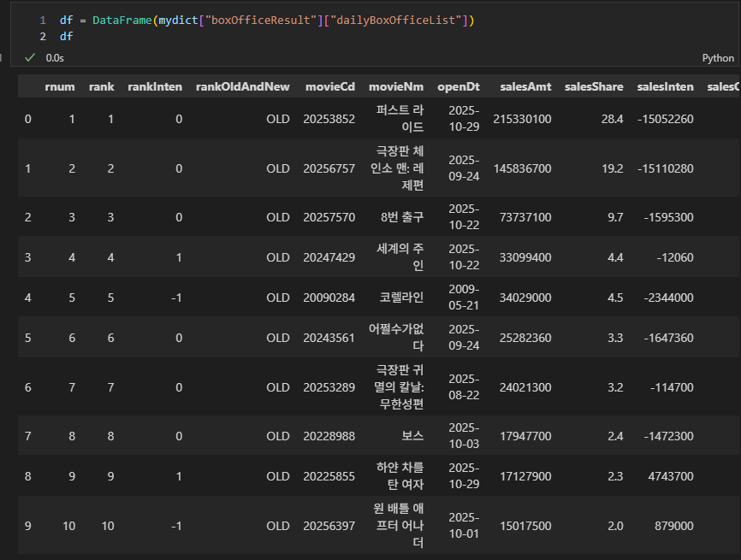The width and height of the screenshot is (741, 560).
Task: Click movieCd value 20228988
Action: point(329,436)
